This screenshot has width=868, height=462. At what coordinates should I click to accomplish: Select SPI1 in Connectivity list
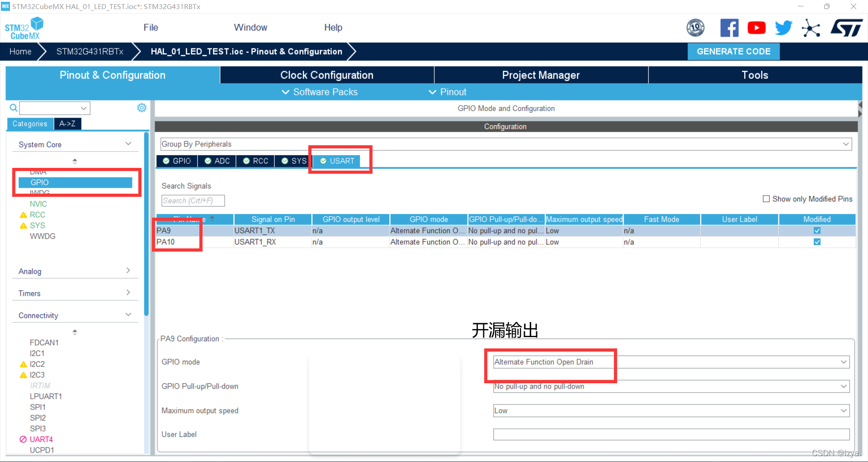[38, 407]
